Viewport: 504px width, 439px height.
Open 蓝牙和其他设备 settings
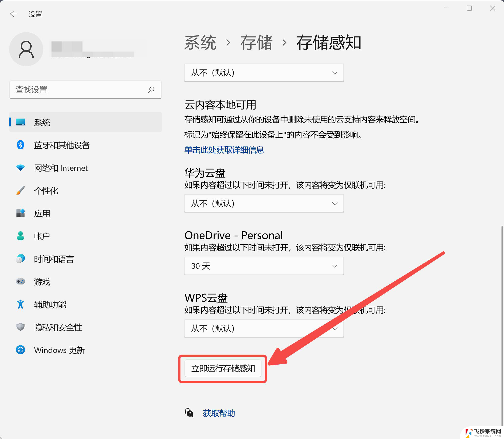pyautogui.click(x=86, y=145)
